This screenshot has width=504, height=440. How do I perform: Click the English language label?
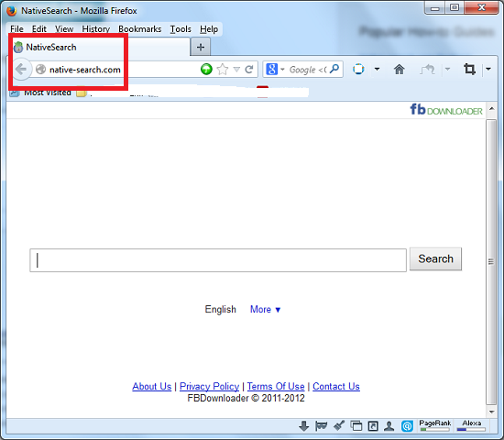tap(221, 310)
